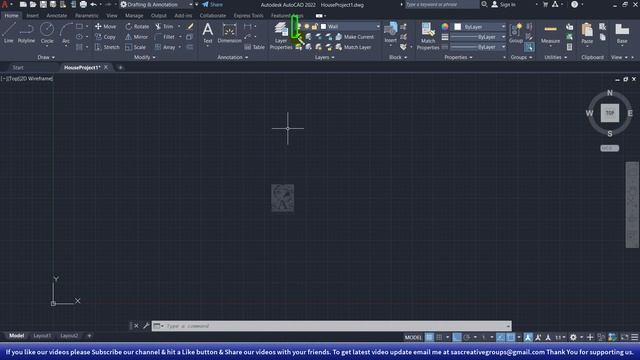Toggle object snap in status bar
The height and width of the screenshot is (360, 640).
click(510, 337)
